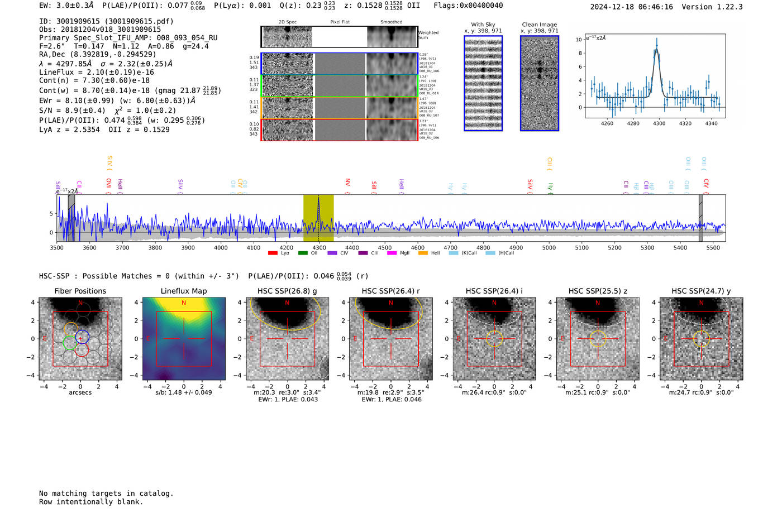Select the blue-bordered 2D spectrum row

coord(339,64)
